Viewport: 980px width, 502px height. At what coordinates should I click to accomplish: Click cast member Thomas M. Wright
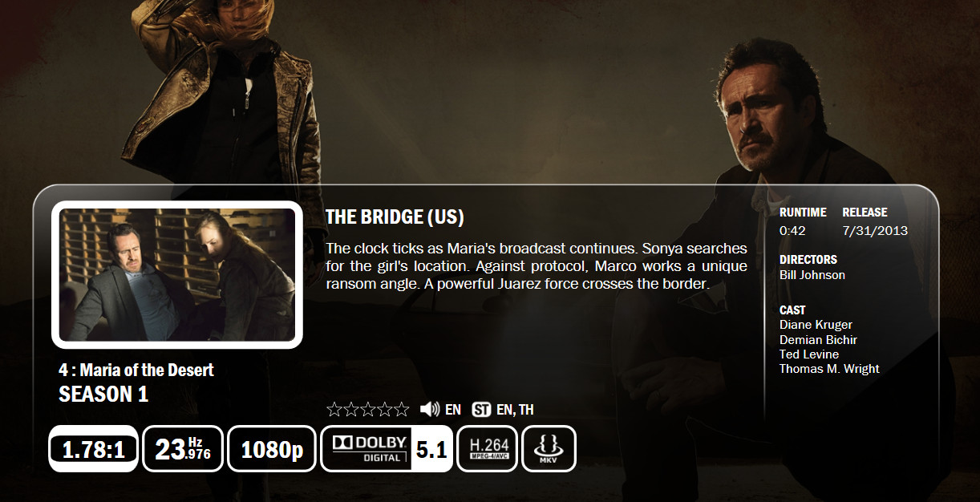click(x=829, y=369)
